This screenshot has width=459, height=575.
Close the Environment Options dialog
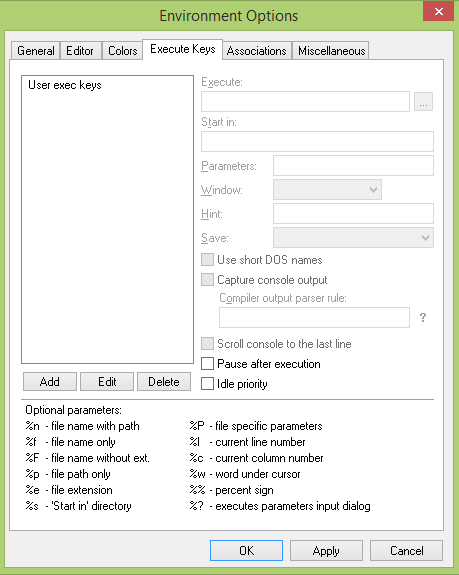(438, 11)
